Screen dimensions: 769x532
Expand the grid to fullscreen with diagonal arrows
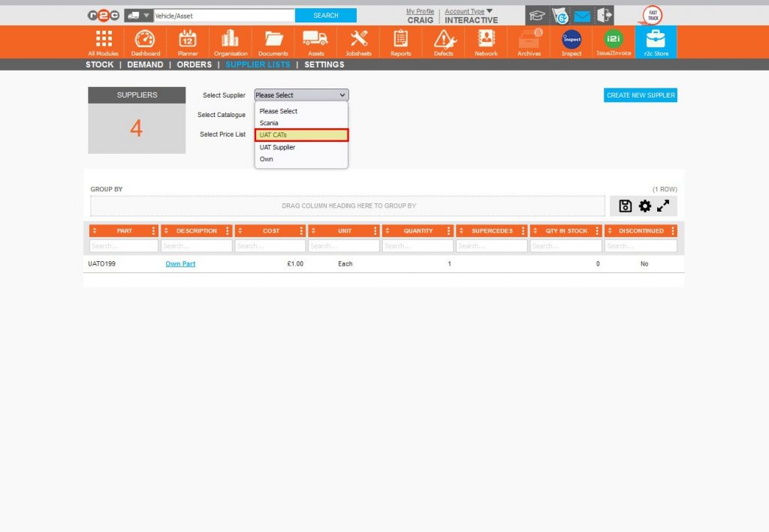pyautogui.click(x=664, y=206)
